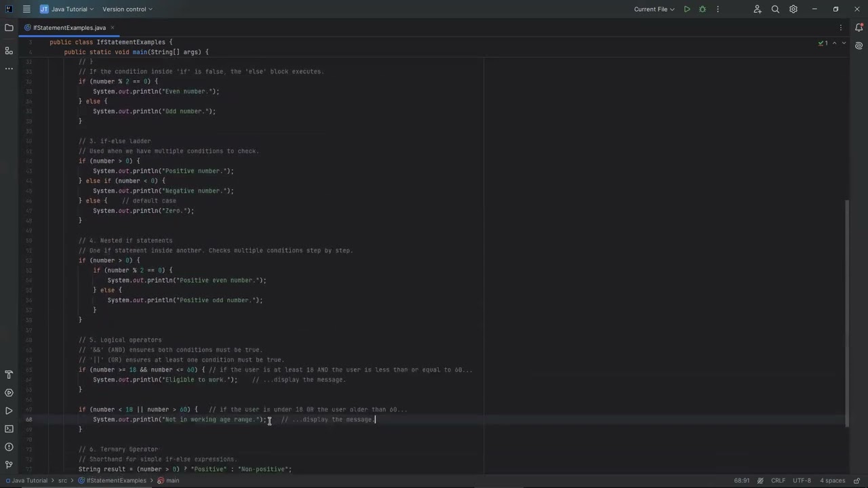
Task: Click the 'Positive number.' println line
Action: tap(163, 171)
